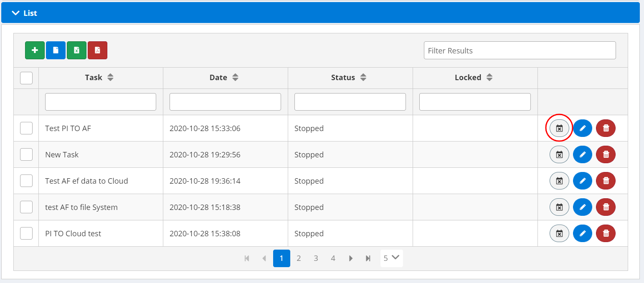The width and height of the screenshot is (644, 283).
Task: Skip to the last page
Action: 368,258
